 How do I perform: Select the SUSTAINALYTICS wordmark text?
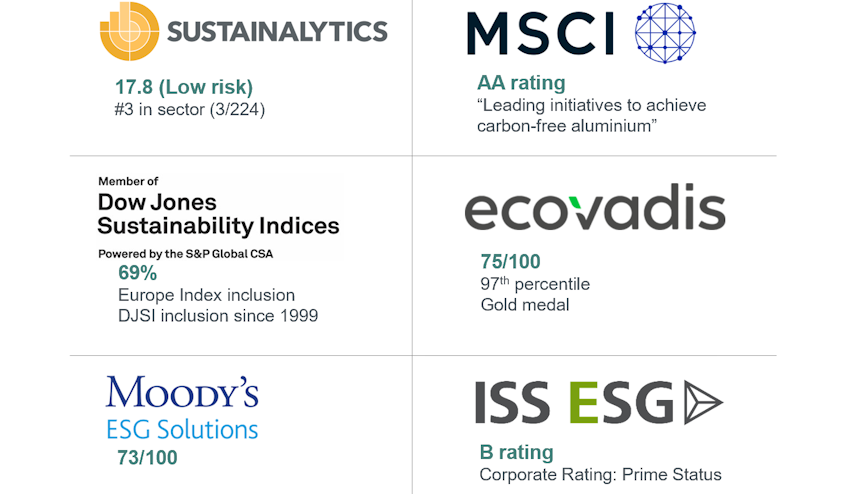(x=276, y=32)
